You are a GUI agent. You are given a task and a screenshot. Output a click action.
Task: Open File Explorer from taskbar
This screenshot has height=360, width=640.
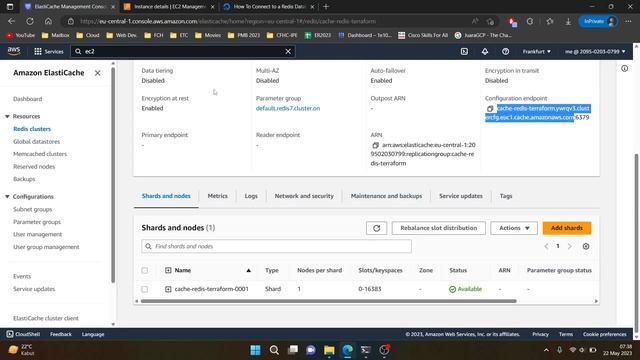click(329, 350)
